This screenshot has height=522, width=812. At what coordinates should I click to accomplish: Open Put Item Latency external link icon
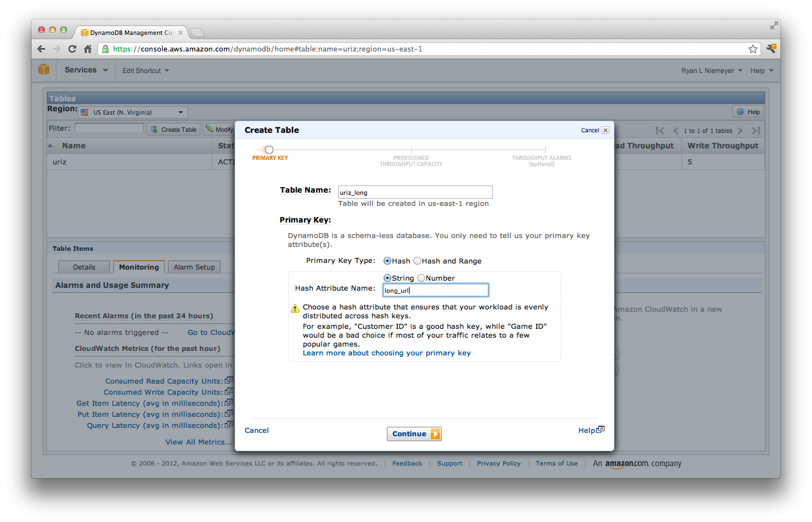[229, 413]
